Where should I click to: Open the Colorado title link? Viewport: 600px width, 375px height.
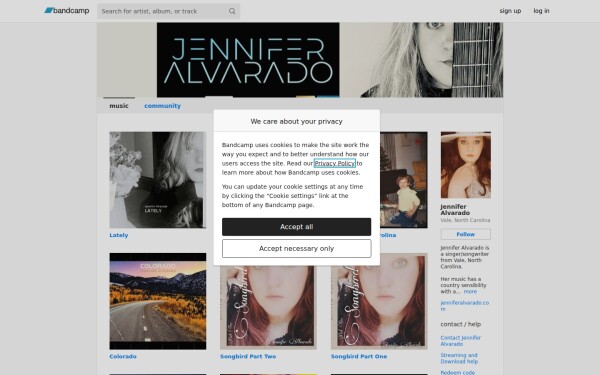[x=123, y=356]
